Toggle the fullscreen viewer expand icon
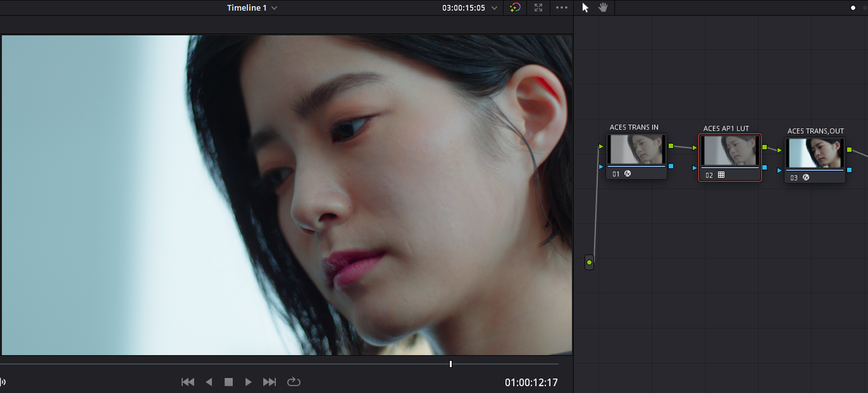 [538, 7]
